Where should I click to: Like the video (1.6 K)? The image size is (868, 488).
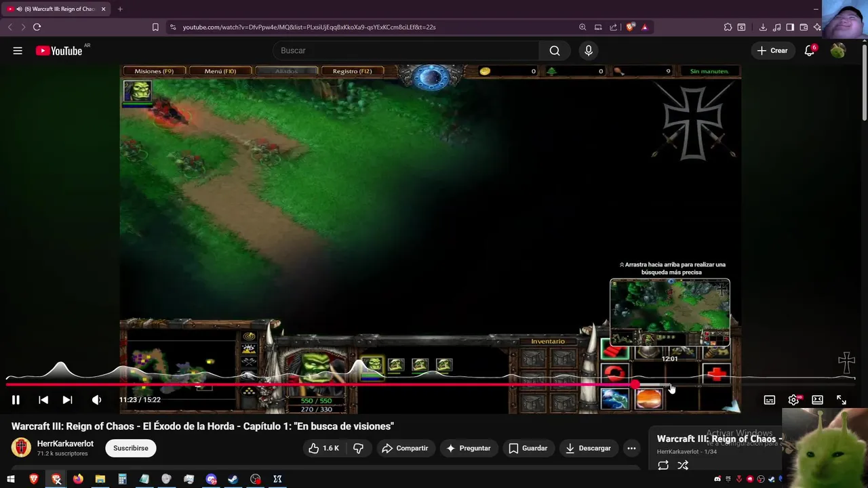[x=323, y=448]
